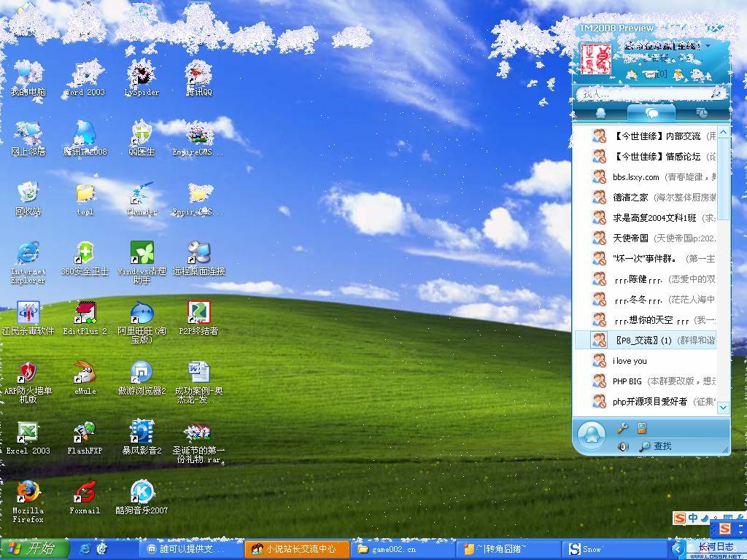The height and width of the screenshot is (560, 747).
Task: Select the Excel 2003 desktop shortcut
Action: [28, 438]
